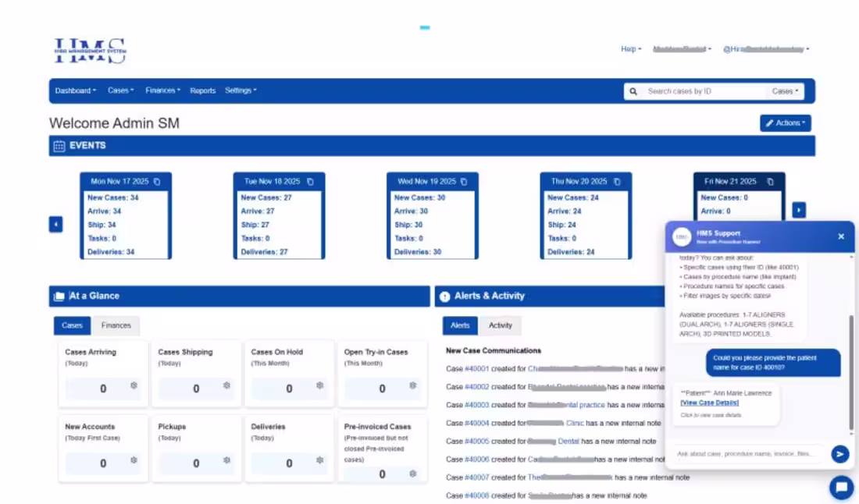This screenshot has width=859, height=504.
Task: Switch to the Finances tab
Action: click(x=116, y=325)
